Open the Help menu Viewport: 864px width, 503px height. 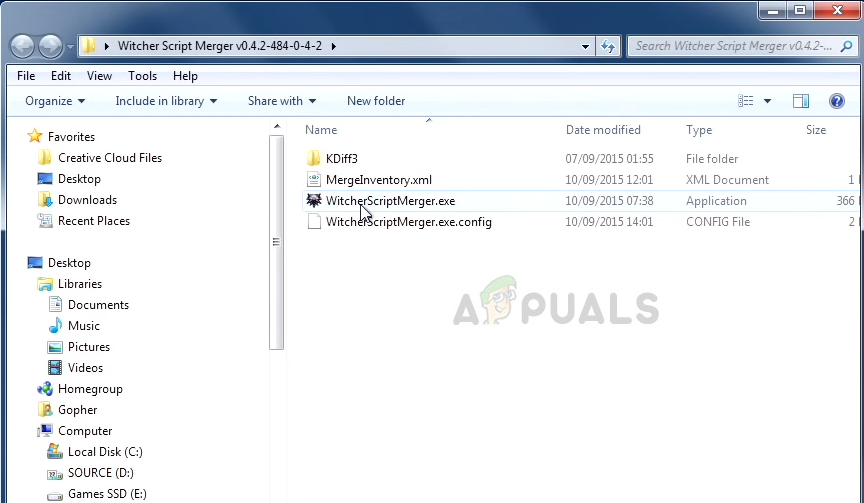(x=185, y=76)
